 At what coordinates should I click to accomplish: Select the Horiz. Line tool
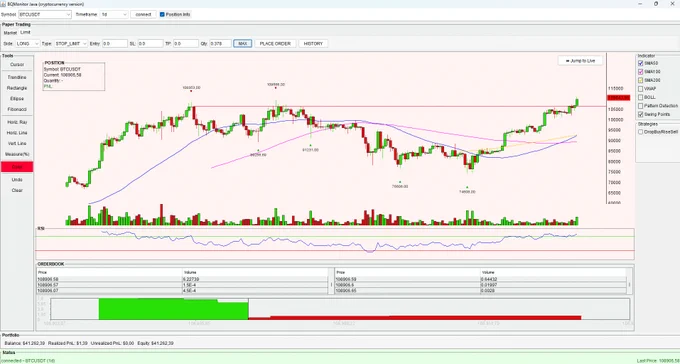(17, 133)
